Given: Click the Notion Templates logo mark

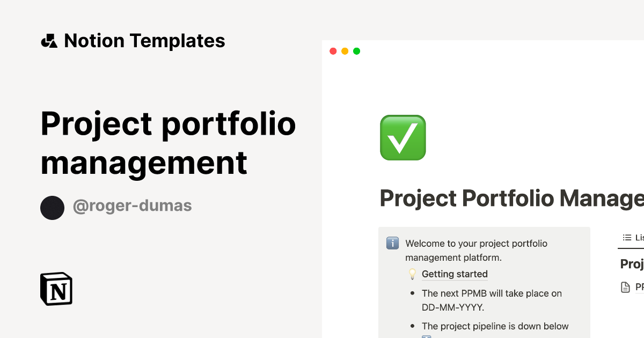Looking at the screenshot, I should pyautogui.click(x=49, y=40).
